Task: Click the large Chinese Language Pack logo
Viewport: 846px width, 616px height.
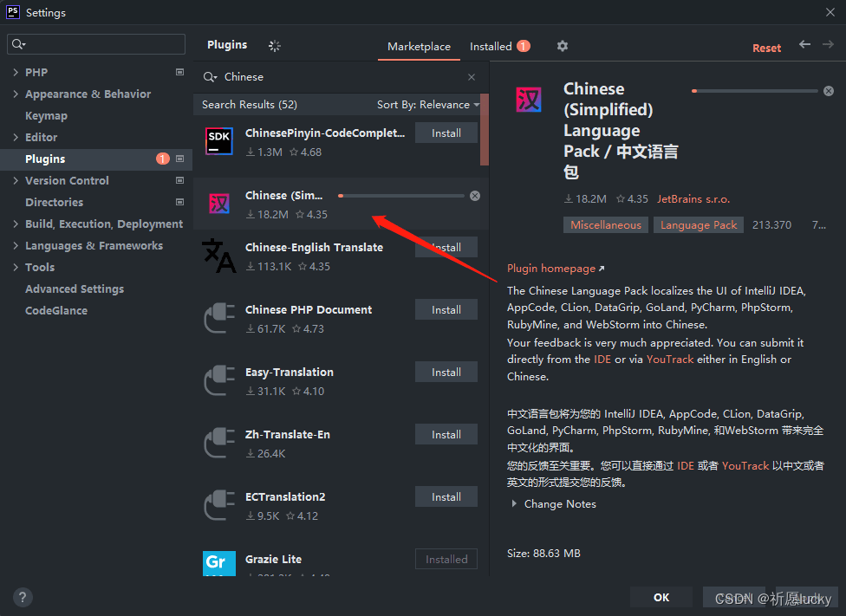Action: click(528, 100)
